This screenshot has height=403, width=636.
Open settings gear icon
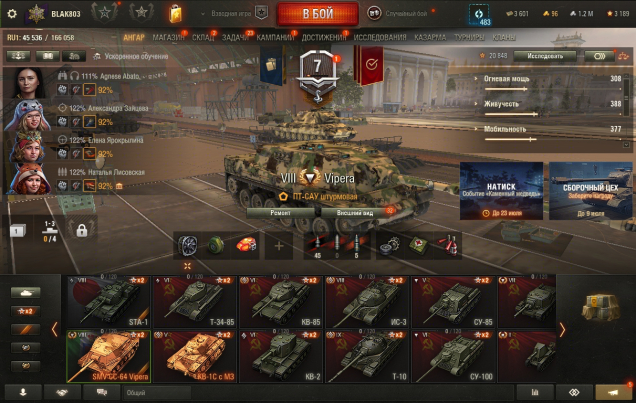pyautogui.click(x=12, y=14)
